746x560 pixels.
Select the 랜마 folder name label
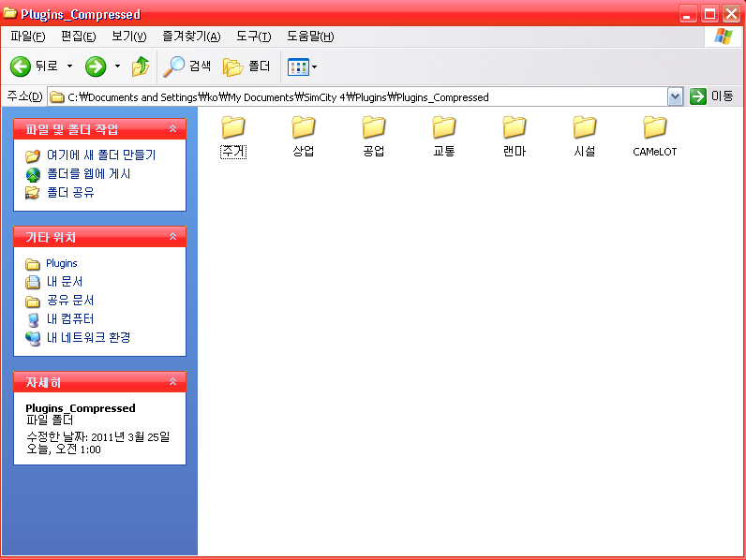[x=515, y=152]
